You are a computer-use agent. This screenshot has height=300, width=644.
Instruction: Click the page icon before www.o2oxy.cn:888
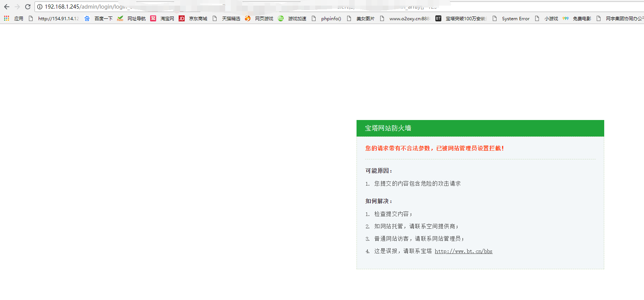point(382,18)
